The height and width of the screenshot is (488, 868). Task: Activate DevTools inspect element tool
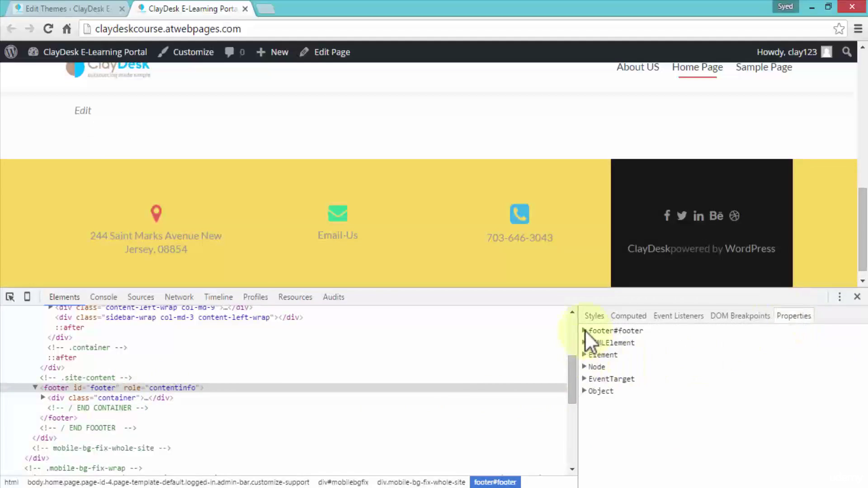coord(10,297)
